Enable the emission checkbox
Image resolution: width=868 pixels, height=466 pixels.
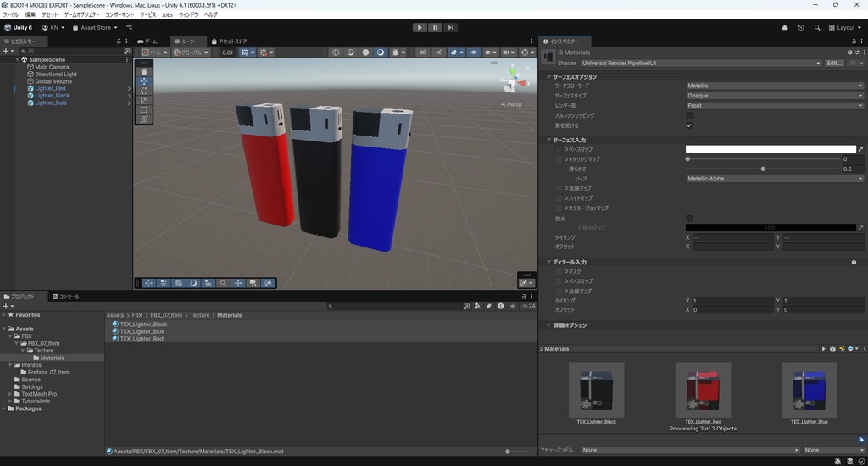(689, 219)
